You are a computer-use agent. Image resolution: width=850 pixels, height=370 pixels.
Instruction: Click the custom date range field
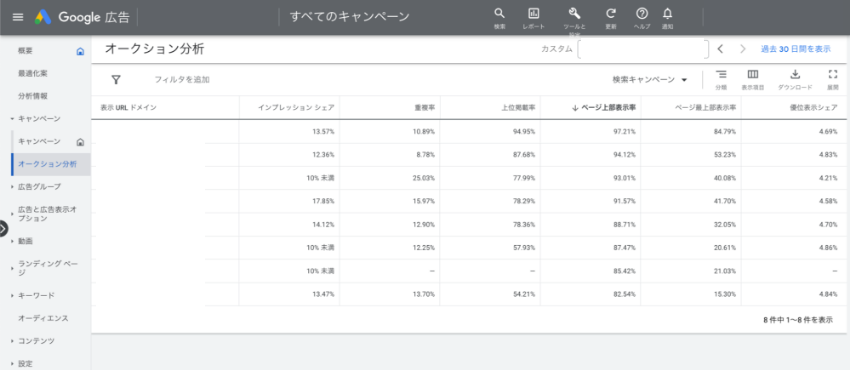tap(643, 49)
